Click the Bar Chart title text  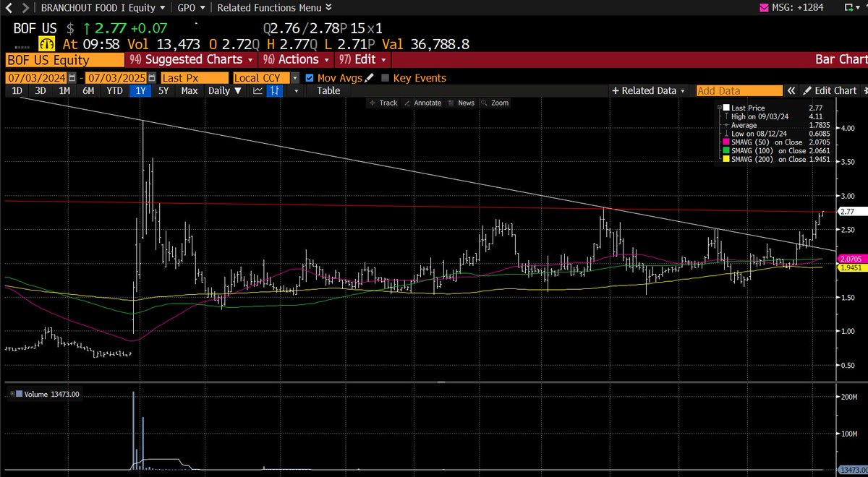[x=840, y=60]
